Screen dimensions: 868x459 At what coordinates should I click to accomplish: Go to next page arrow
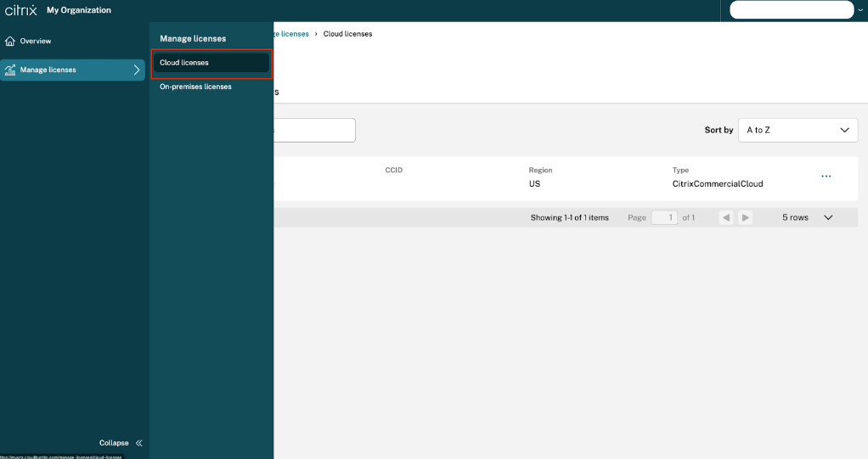point(746,218)
